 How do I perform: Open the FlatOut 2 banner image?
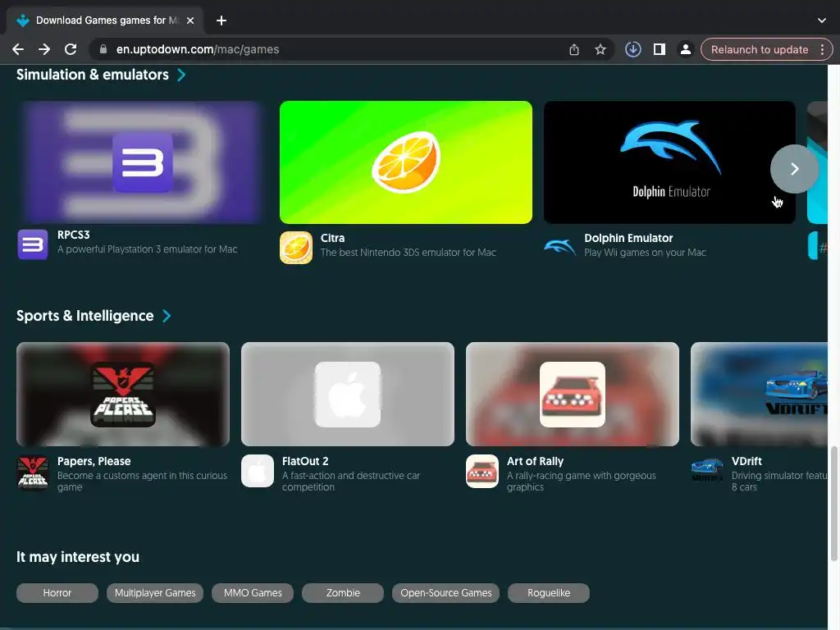[x=348, y=394]
